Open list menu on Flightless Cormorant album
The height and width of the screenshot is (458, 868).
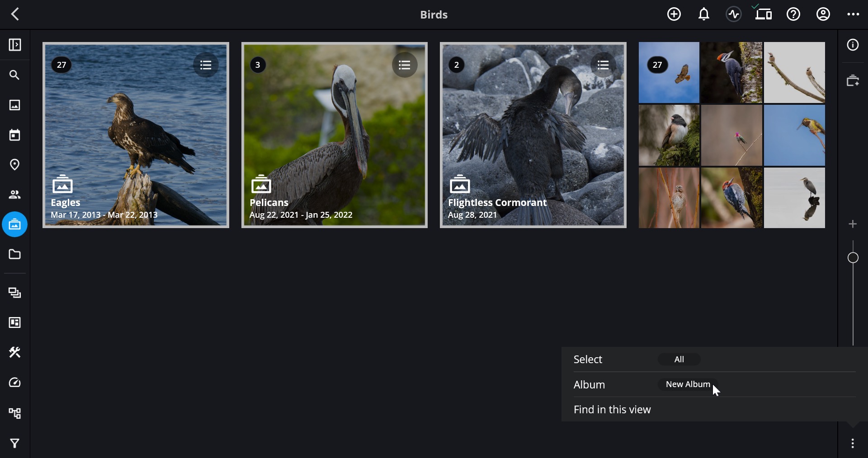tap(604, 65)
